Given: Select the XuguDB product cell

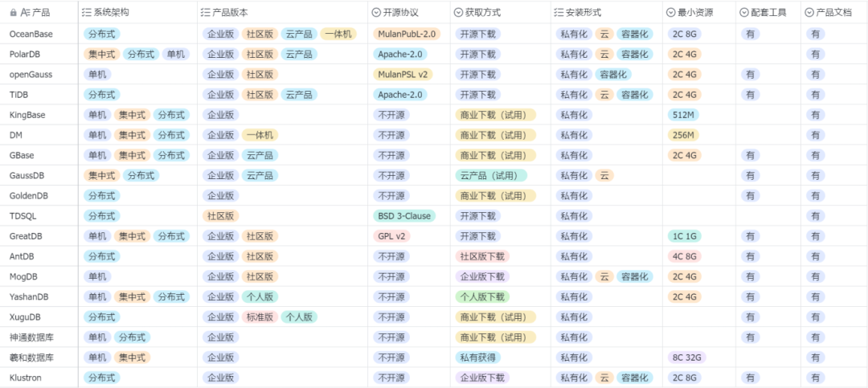Looking at the screenshot, I should pos(39,317).
